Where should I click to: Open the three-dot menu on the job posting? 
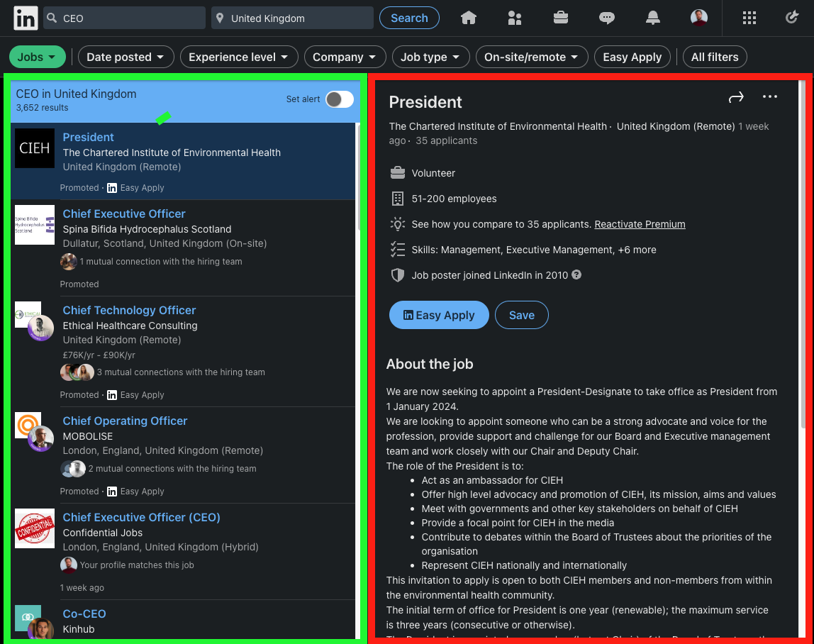coord(770,96)
